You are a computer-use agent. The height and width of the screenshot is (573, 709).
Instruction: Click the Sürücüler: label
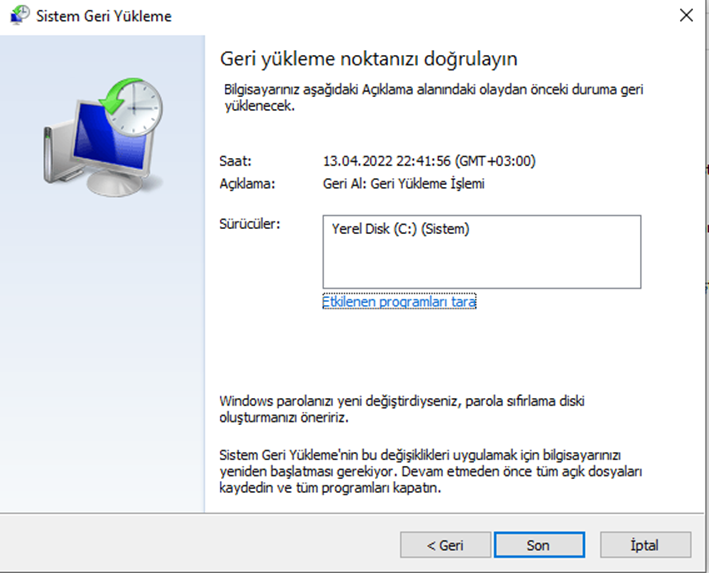pos(250,224)
